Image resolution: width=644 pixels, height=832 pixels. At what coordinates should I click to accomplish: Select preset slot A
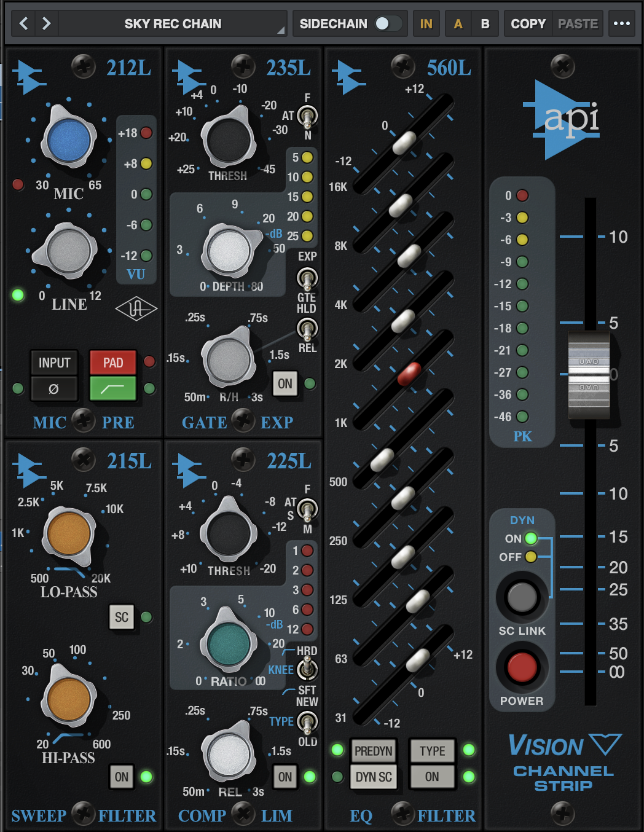(x=458, y=24)
